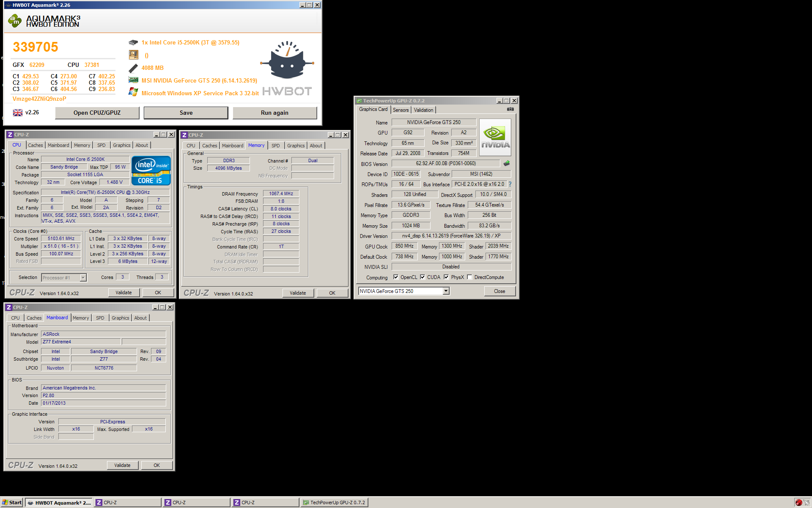Viewport: 812px width, 508px height.
Task: Click the GPU-Z screenshot camera icon
Action: pos(510,109)
